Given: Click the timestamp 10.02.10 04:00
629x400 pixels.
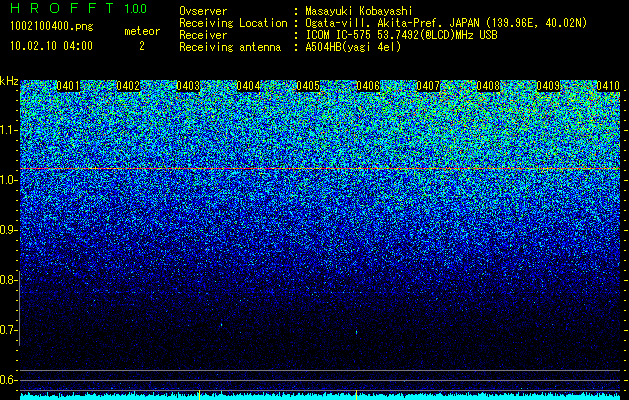Looking at the screenshot, I should coord(51,46).
